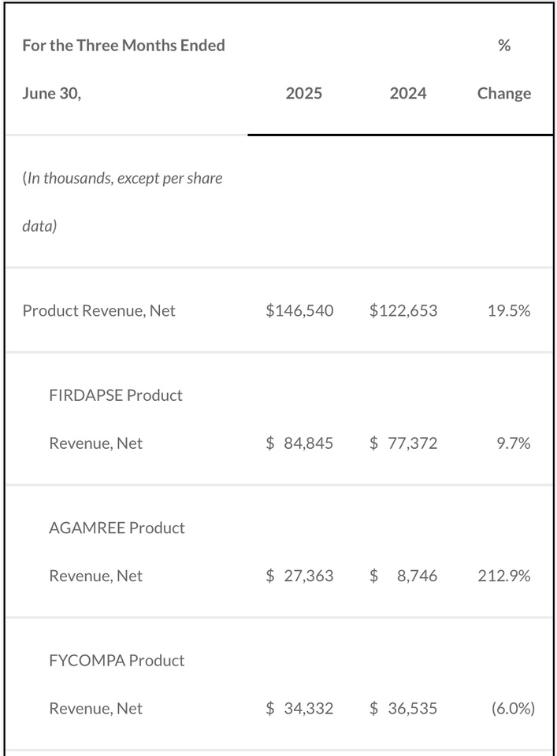Viewport: 557px width, 756px height.
Task: Select the $36,535 FYCOMPA 2024 value
Action: click(x=403, y=708)
